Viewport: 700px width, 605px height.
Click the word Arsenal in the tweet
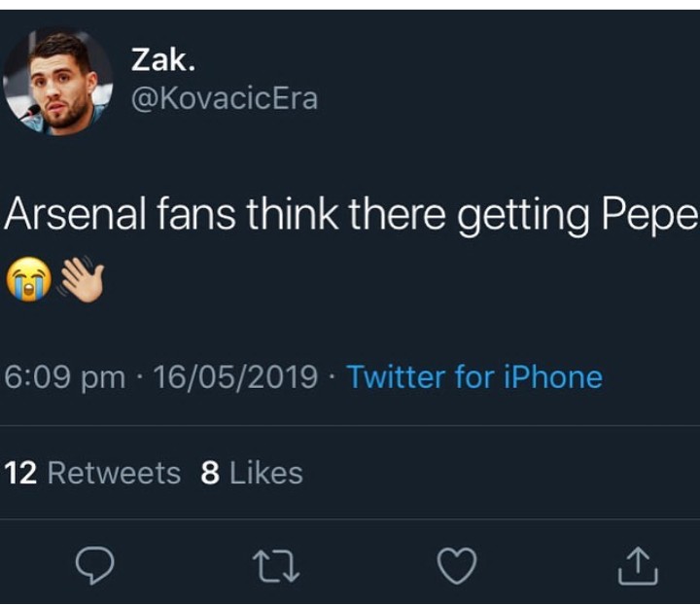point(75,214)
